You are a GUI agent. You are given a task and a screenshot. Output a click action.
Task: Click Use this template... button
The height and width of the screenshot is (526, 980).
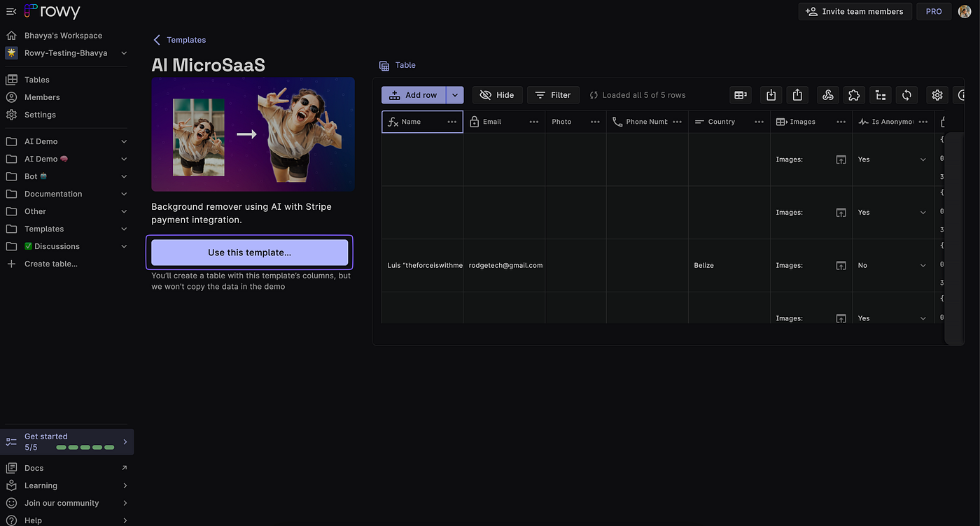point(249,253)
